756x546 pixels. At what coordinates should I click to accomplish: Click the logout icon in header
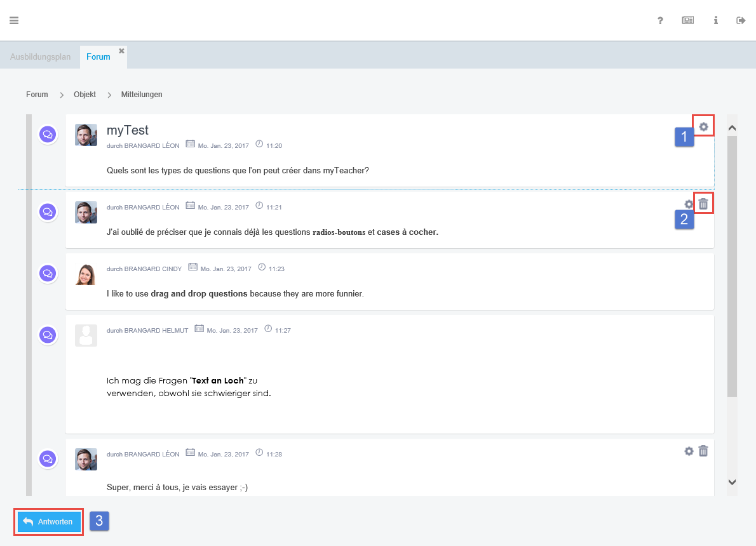[x=741, y=20]
